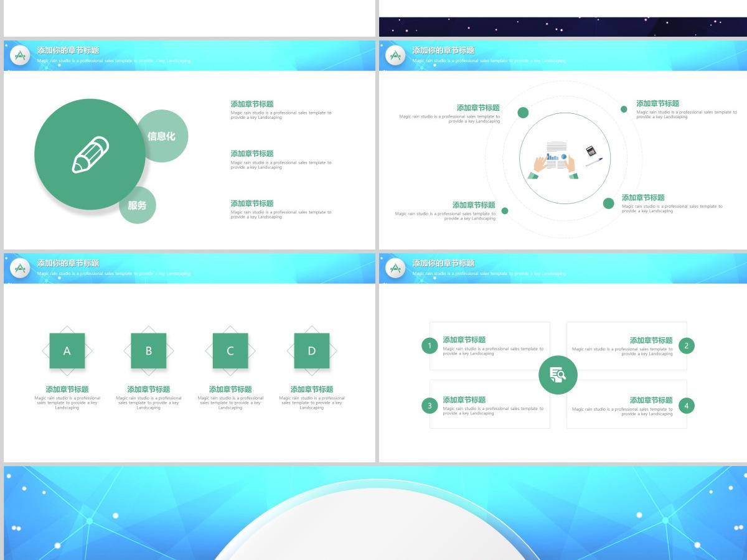Click the white pencil icon in the large green circle

[x=91, y=154]
